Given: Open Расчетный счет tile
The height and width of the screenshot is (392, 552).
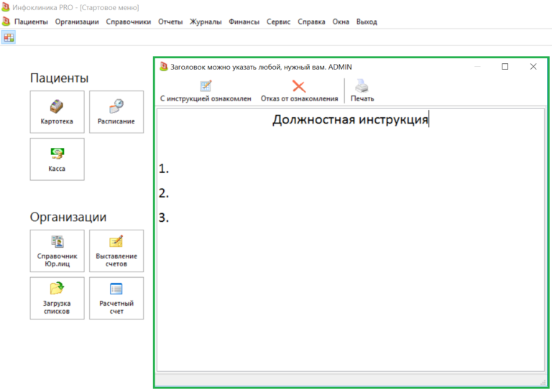Looking at the screenshot, I should coord(116,298).
